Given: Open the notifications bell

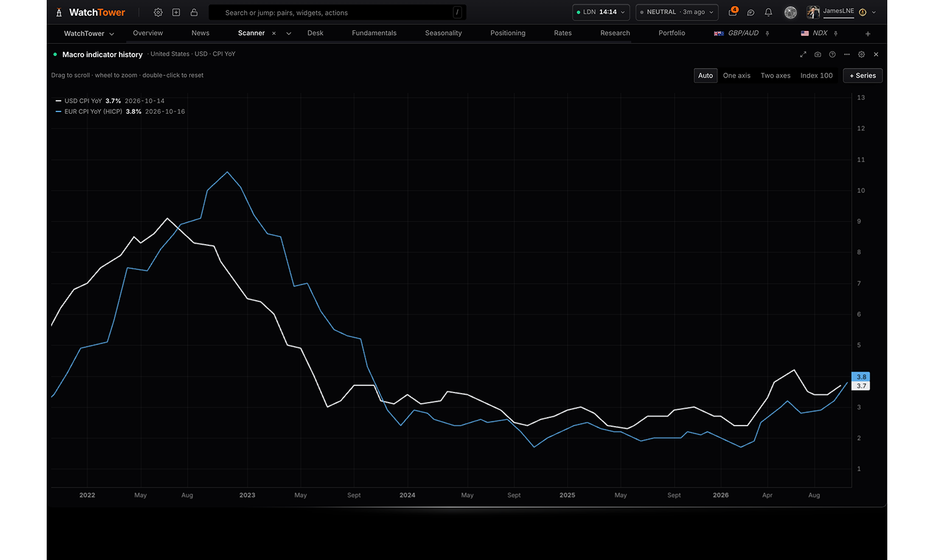Looking at the screenshot, I should (x=768, y=12).
